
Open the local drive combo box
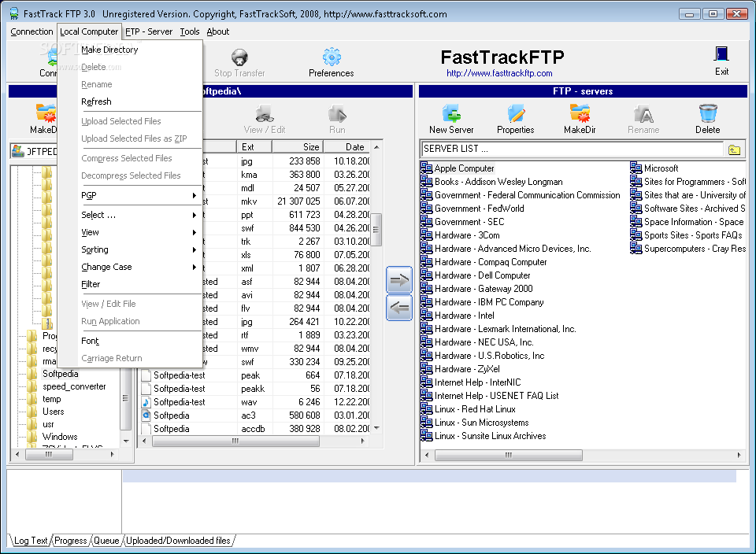[34, 151]
